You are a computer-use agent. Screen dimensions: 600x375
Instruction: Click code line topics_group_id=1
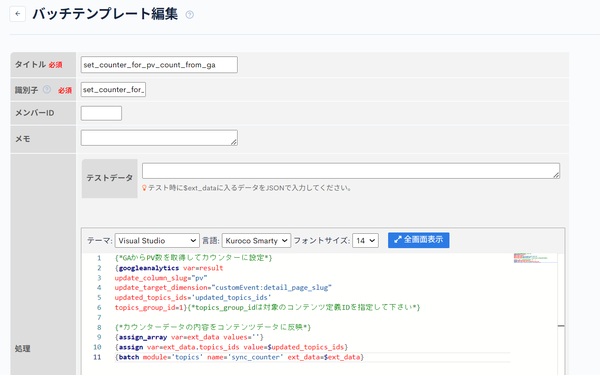tap(267, 307)
